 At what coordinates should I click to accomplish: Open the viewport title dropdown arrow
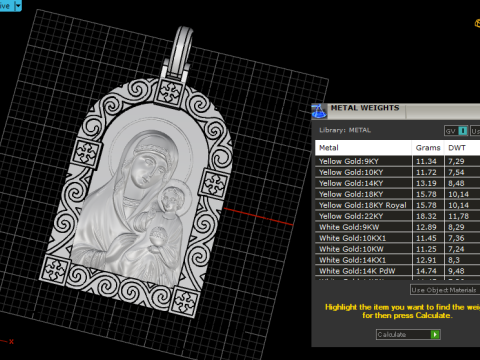click(x=18, y=6)
